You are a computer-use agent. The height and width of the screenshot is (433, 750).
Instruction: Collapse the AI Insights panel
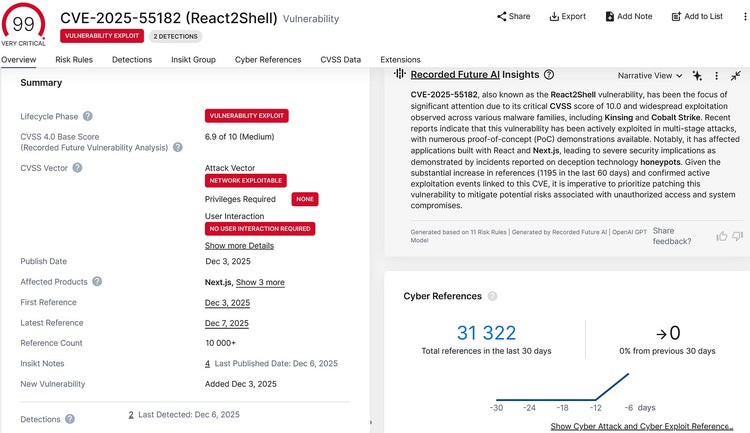pos(736,75)
